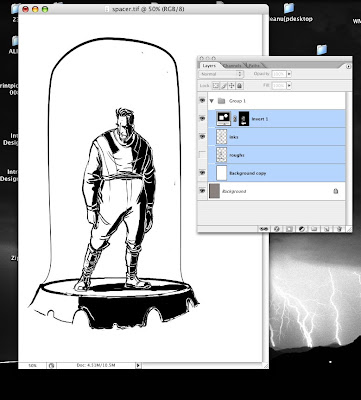Click the lock position icon
Viewport: 361px width, 400px height.
point(232,86)
